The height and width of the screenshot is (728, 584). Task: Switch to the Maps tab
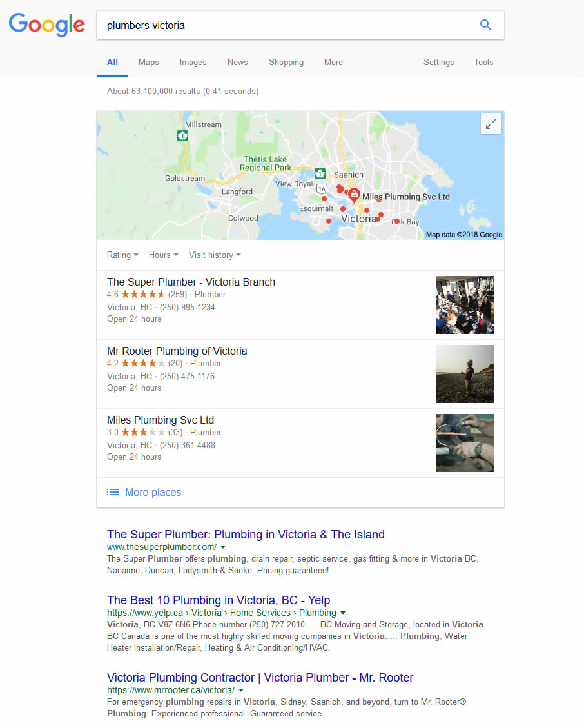(x=148, y=62)
